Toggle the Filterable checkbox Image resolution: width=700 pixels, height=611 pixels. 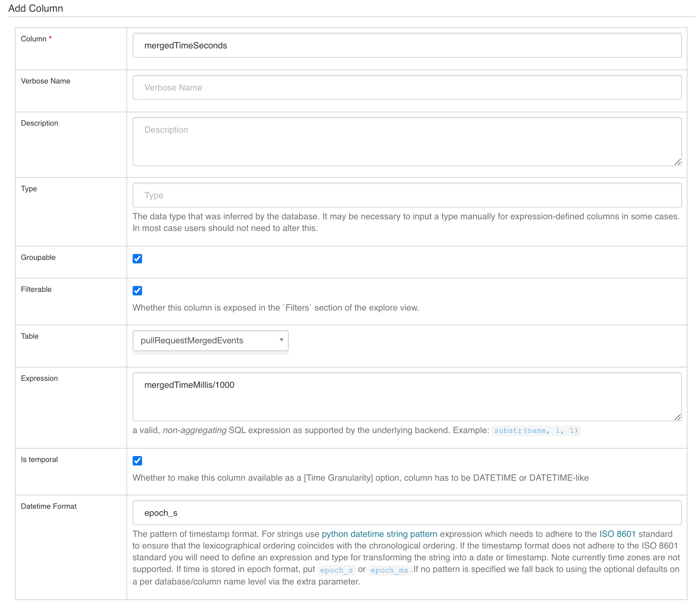point(137,291)
